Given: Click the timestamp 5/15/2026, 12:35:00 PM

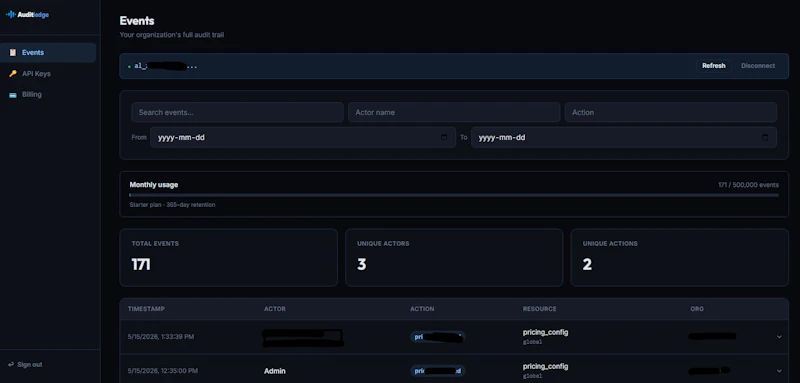Looking at the screenshot, I should (x=163, y=371).
